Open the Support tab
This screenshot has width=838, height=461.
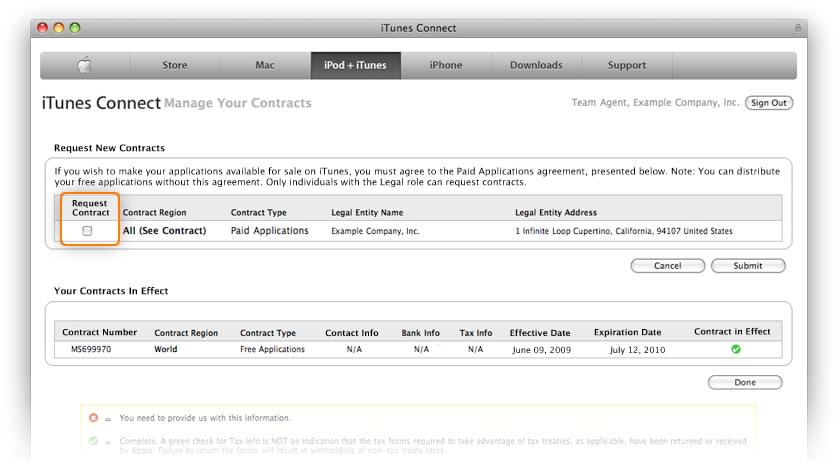(626, 65)
